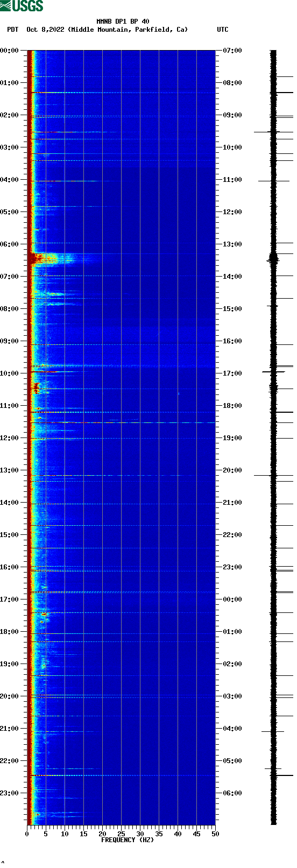
Task: Click the date text 'Oct 8,2022'
Action: point(45,30)
